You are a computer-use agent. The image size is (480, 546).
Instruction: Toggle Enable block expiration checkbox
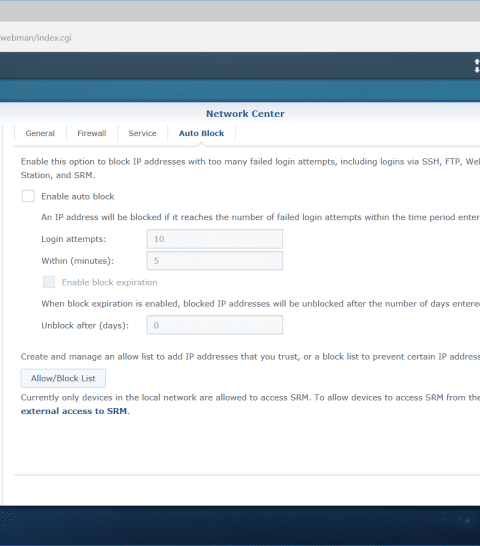click(x=49, y=282)
